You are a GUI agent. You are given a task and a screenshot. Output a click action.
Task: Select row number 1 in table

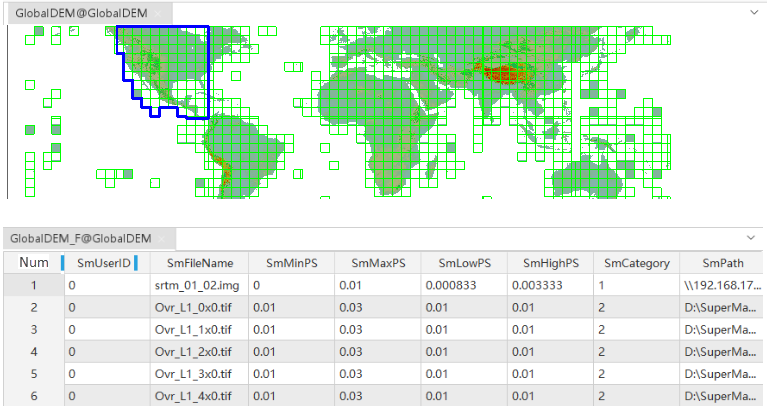click(x=33, y=285)
